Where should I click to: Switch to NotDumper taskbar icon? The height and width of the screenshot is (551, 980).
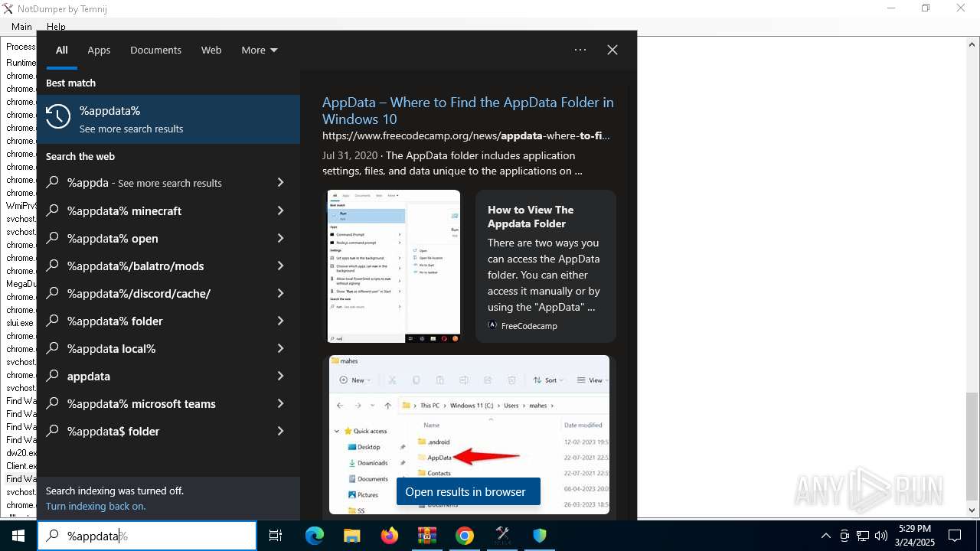click(502, 536)
